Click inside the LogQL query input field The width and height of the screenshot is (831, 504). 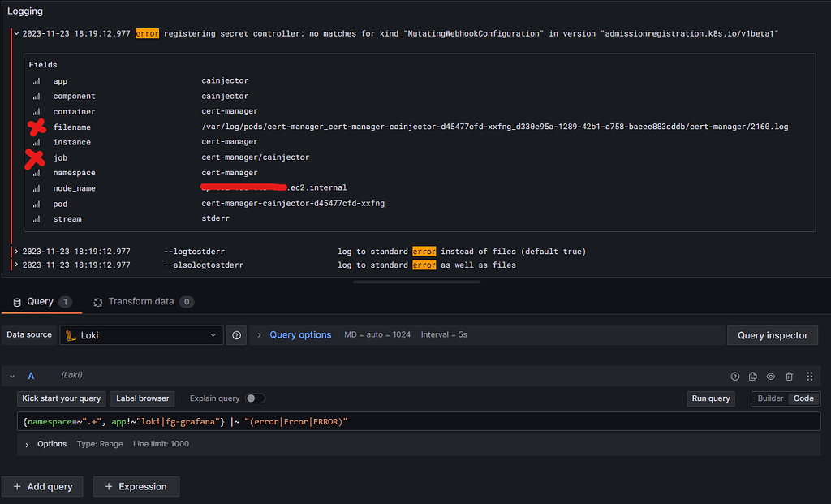coord(406,421)
